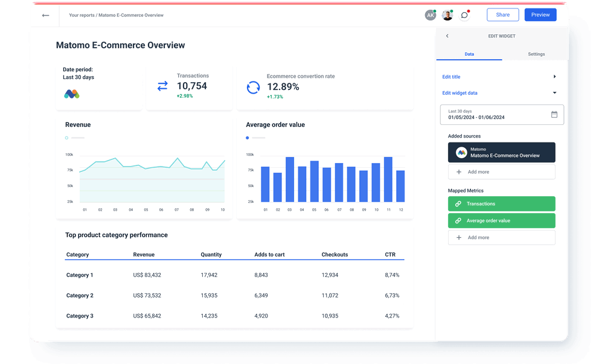Select the Transactions exchange arrows icon

(162, 86)
